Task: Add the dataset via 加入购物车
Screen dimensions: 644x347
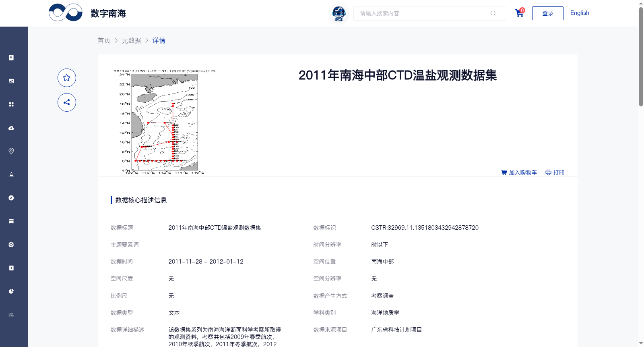Action: pyautogui.click(x=519, y=172)
